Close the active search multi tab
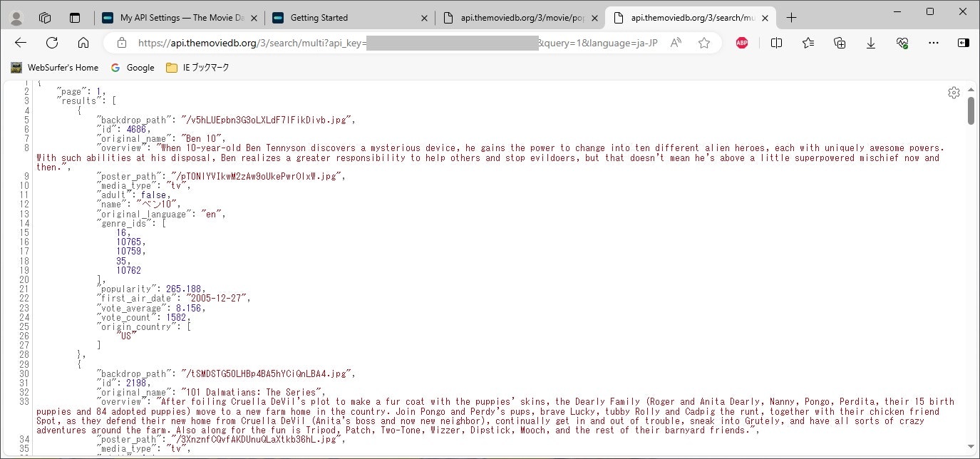 (x=765, y=18)
